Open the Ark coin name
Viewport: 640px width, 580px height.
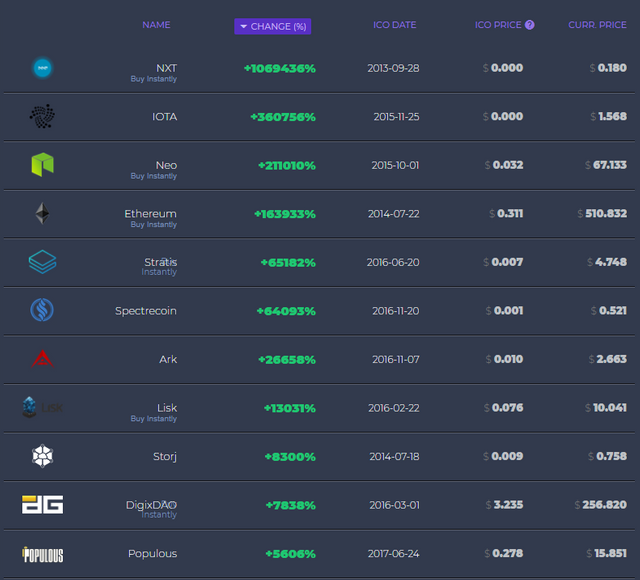(x=168, y=359)
